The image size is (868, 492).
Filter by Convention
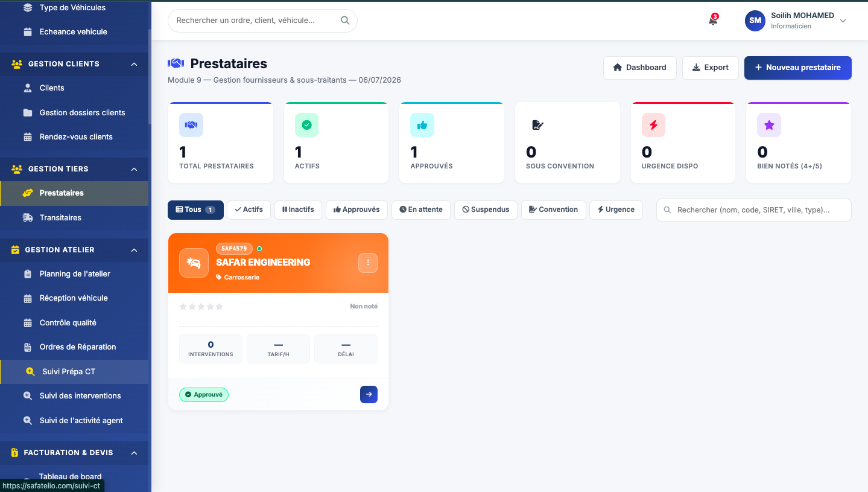tap(553, 209)
